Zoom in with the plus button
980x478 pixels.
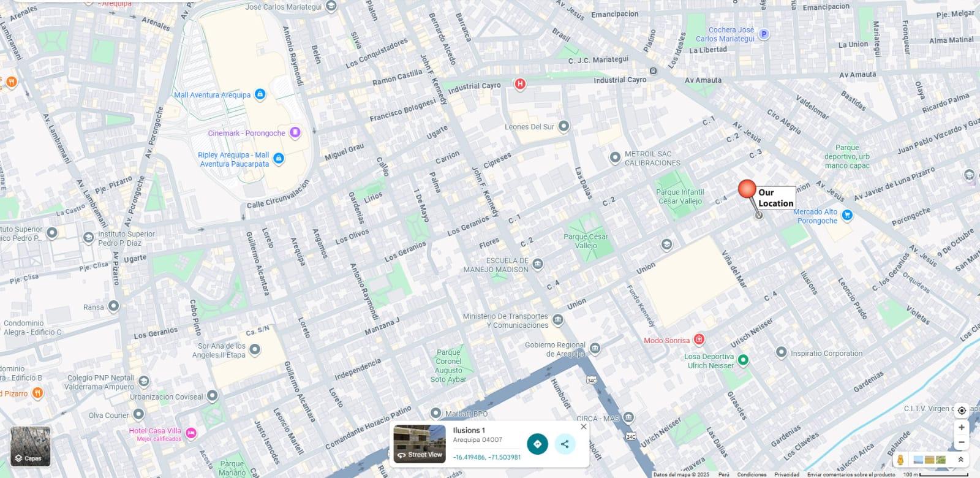coord(962,427)
